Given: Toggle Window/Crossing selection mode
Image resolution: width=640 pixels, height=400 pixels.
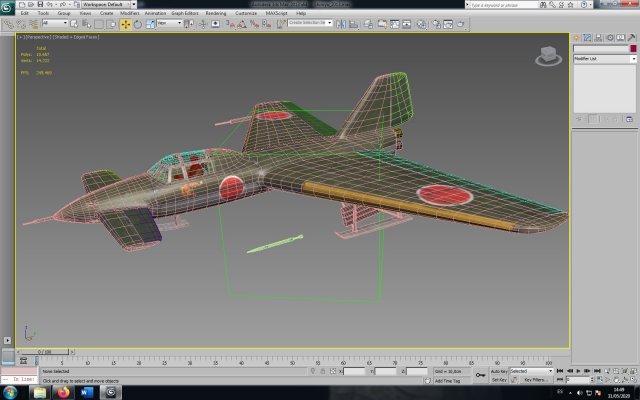Looking at the screenshot, I should tap(111, 24).
